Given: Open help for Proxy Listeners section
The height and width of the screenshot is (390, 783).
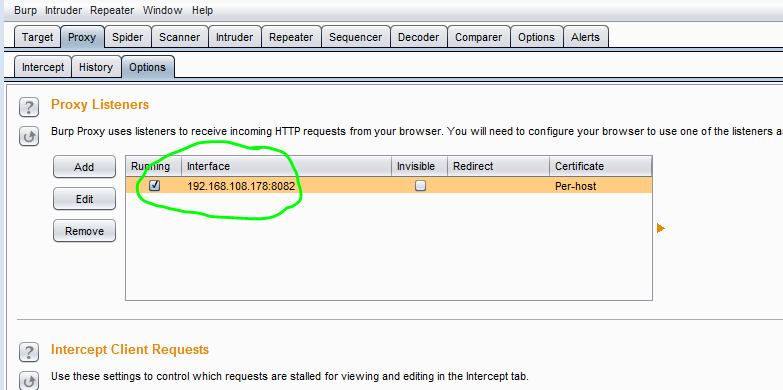Looking at the screenshot, I should coord(29,107).
